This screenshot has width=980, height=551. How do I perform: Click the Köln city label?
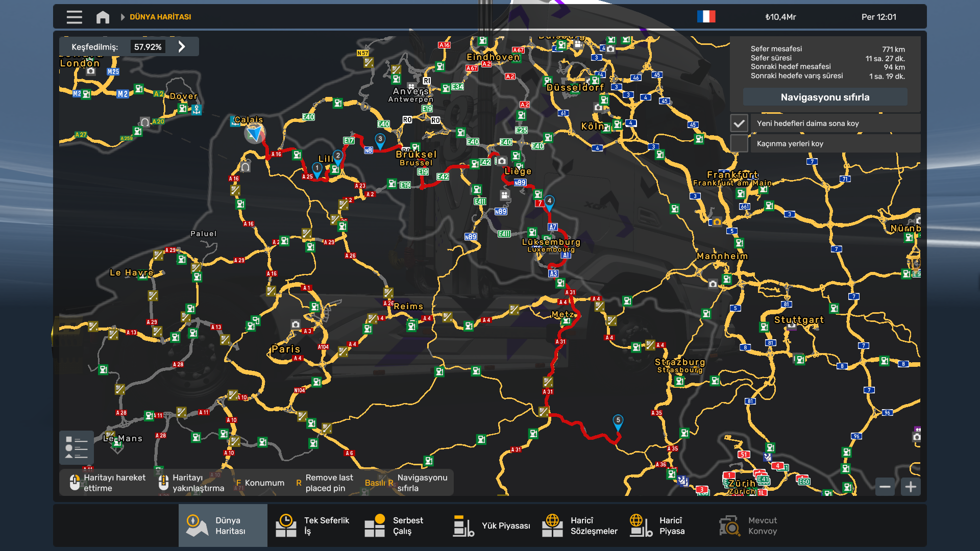pyautogui.click(x=593, y=126)
